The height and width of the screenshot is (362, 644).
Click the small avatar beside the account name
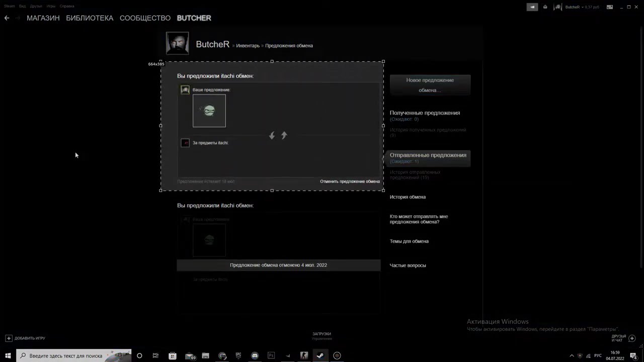click(x=557, y=7)
